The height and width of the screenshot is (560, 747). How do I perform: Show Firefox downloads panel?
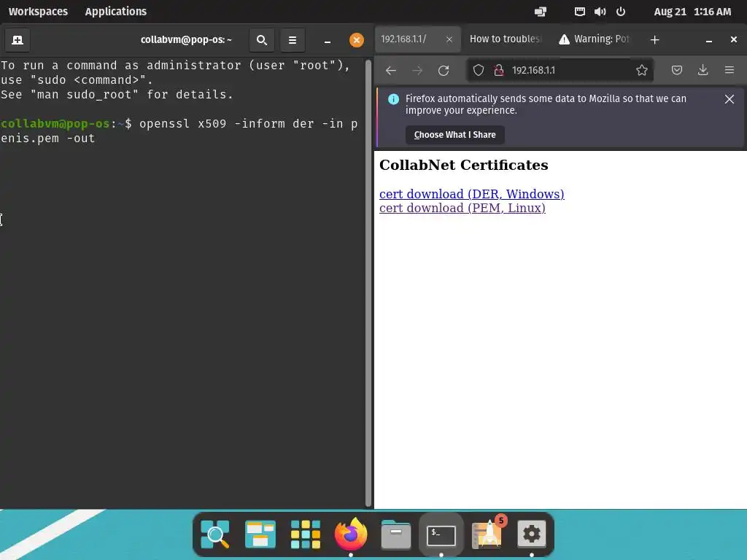(703, 71)
